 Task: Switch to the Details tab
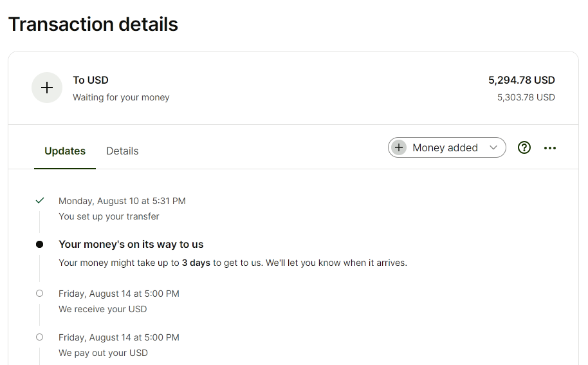[x=122, y=151]
